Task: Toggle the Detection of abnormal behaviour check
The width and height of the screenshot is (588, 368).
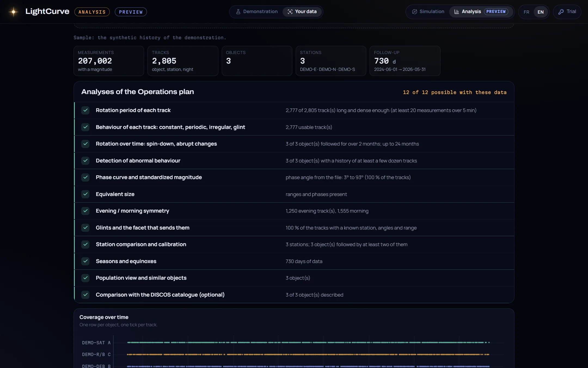Action: pyautogui.click(x=85, y=161)
